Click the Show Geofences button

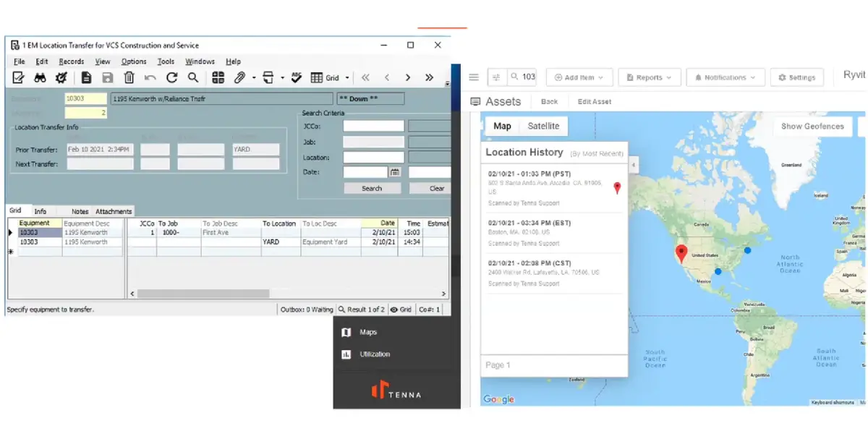[812, 126]
